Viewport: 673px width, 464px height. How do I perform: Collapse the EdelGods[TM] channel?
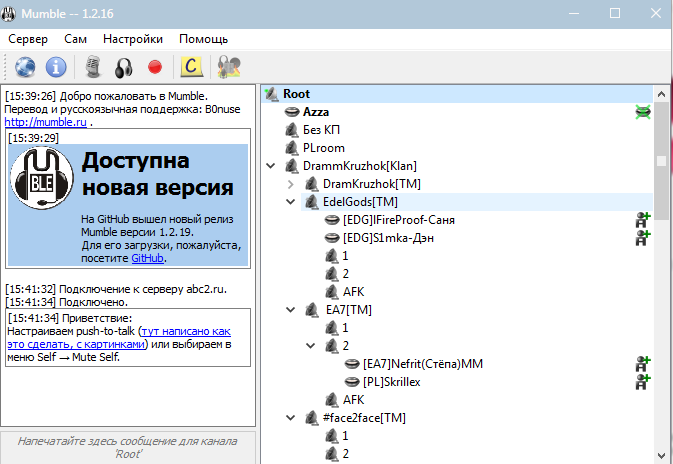(291, 202)
